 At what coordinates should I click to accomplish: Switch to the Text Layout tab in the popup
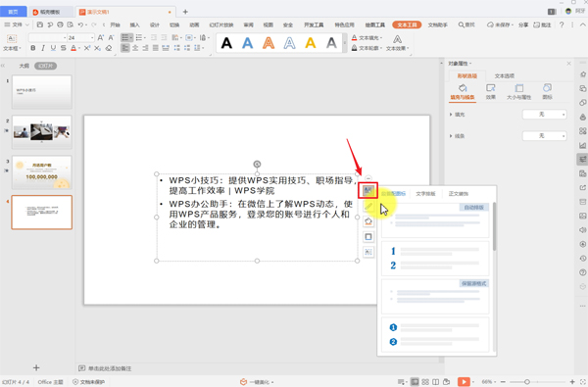tap(425, 194)
